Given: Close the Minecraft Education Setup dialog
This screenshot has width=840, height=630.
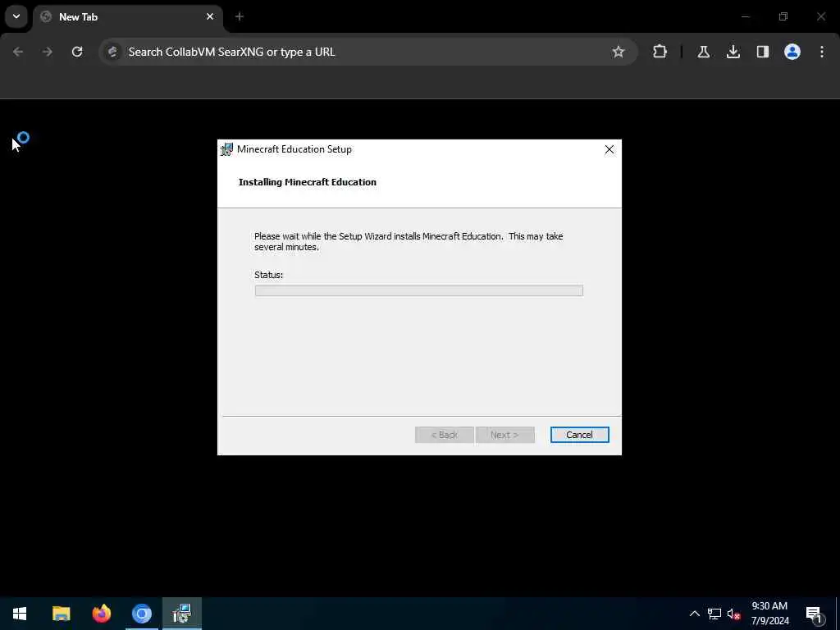Looking at the screenshot, I should click(609, 149).
